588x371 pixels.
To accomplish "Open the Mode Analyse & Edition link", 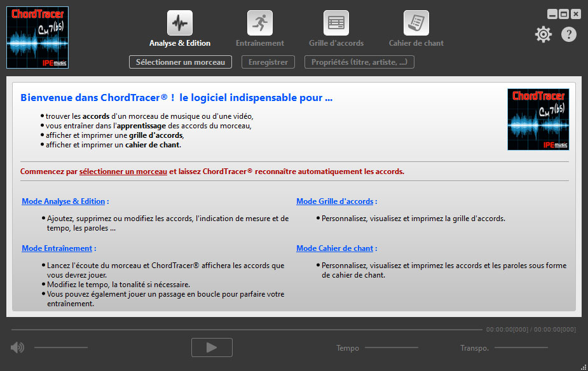I will [x=64, y=201].
